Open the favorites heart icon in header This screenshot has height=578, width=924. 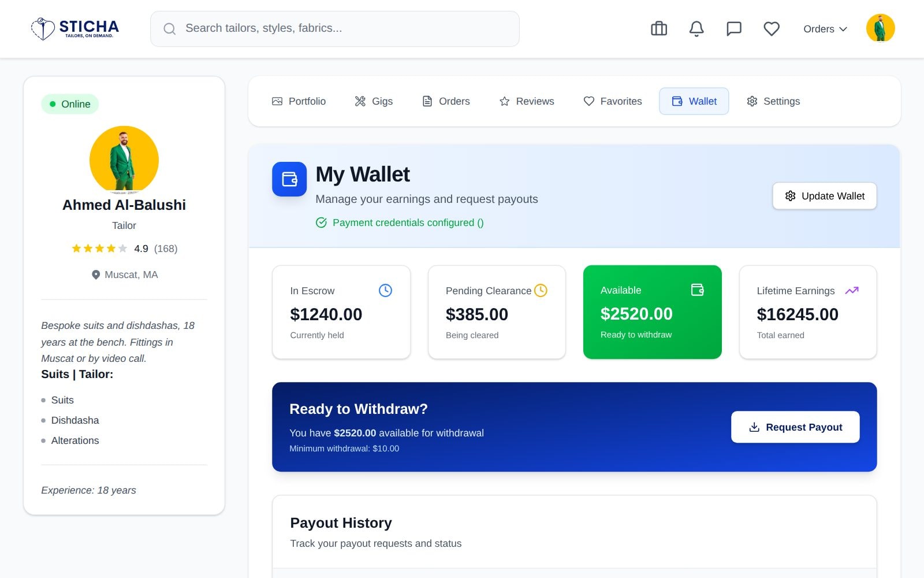pos(772,28)
